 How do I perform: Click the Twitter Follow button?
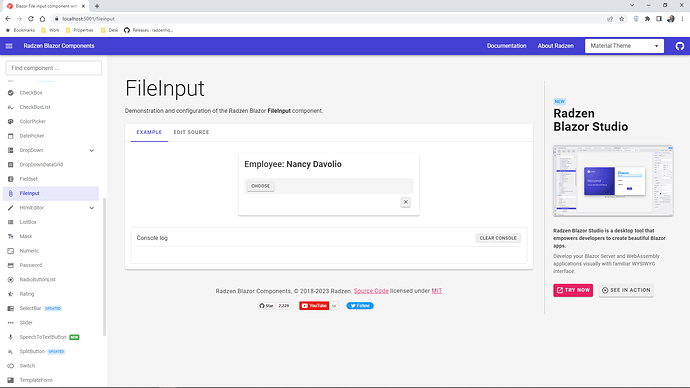(x=360, y=306)
